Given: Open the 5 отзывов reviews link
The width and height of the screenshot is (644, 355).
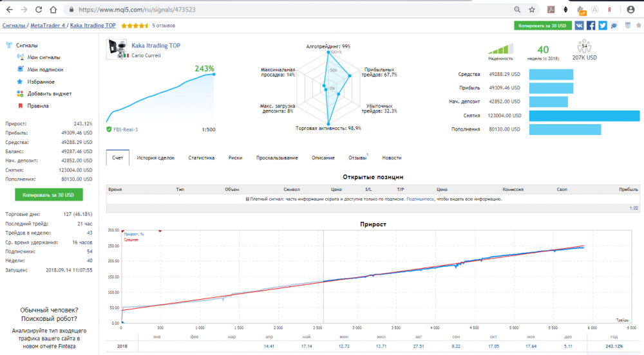Looking at the screenshot, I should point(164,26).
